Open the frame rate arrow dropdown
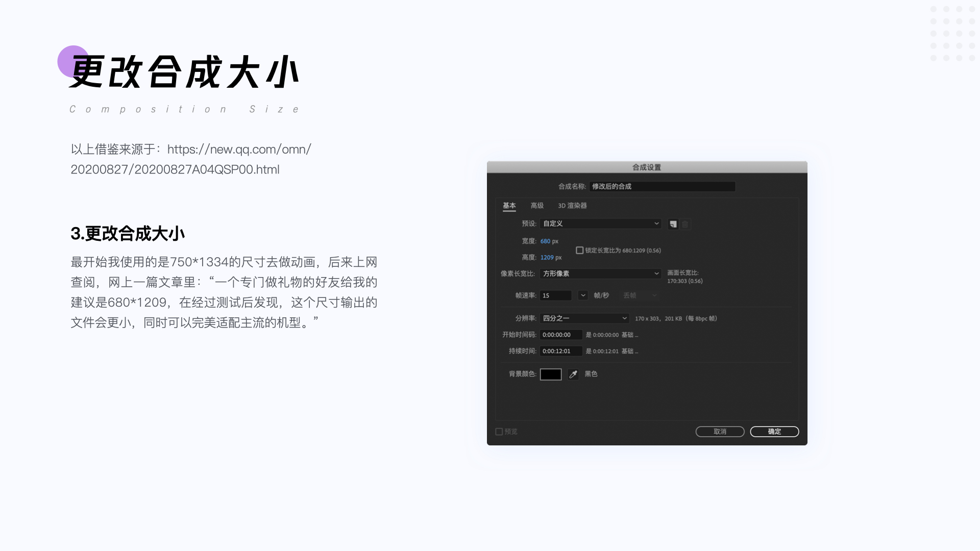 pos(583,295)
